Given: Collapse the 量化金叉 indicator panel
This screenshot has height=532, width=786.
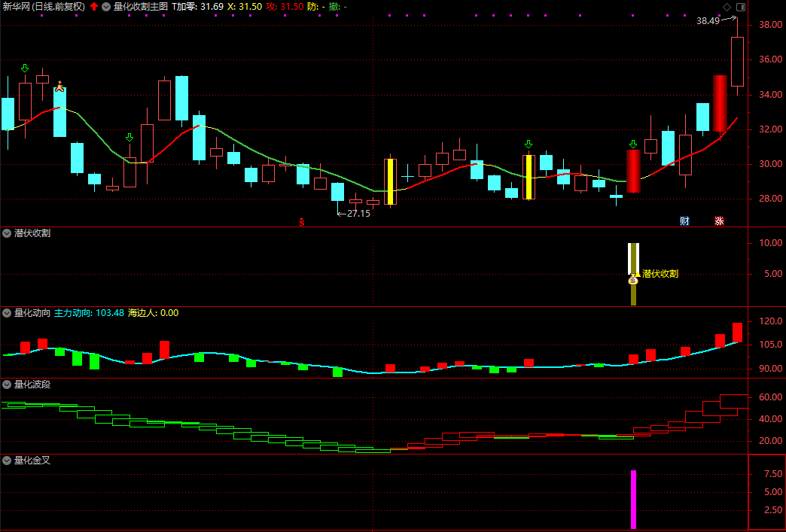Looking at the screenshot, I should (7, 460).
